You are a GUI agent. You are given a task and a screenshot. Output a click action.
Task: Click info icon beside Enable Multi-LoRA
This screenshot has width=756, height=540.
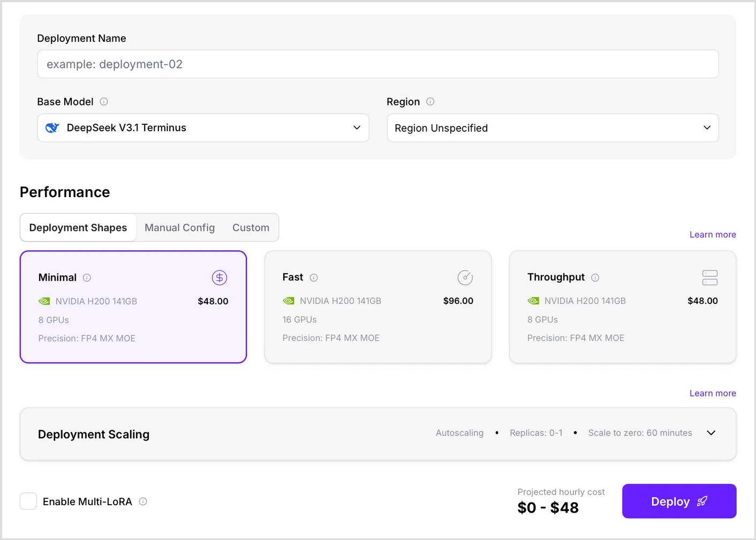pyautogui.click(x=143, y=501)
